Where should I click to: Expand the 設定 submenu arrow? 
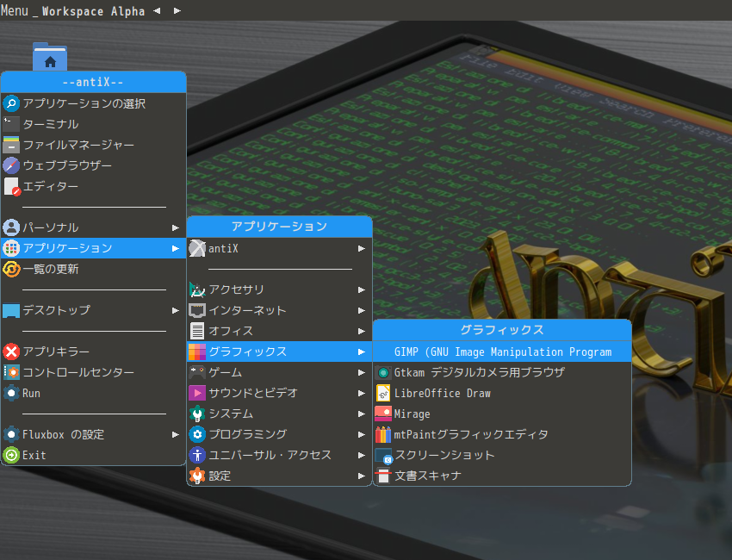362,476
